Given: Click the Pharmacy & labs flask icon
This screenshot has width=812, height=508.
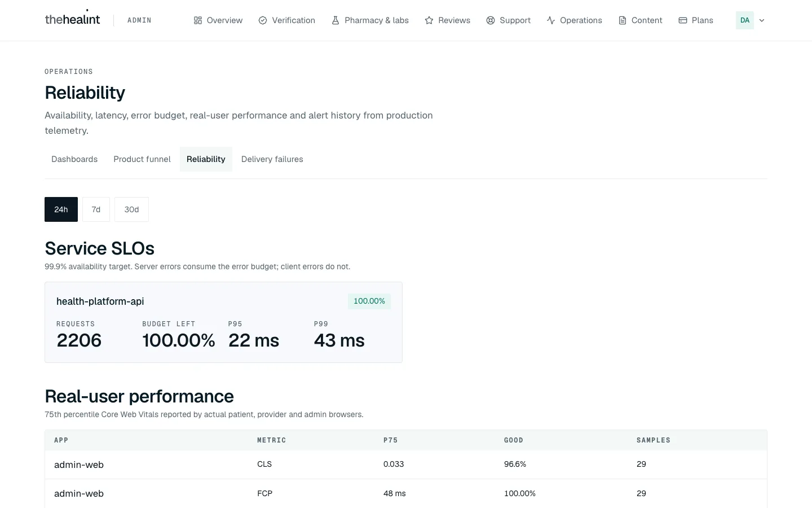Looking at the screenshot, I should click(x=336, y=20).
